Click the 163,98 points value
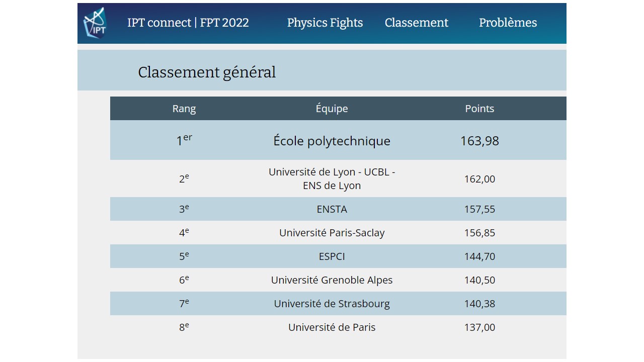Image resolution: width=644 pixels, height=362 pixels. coord(479,141)
